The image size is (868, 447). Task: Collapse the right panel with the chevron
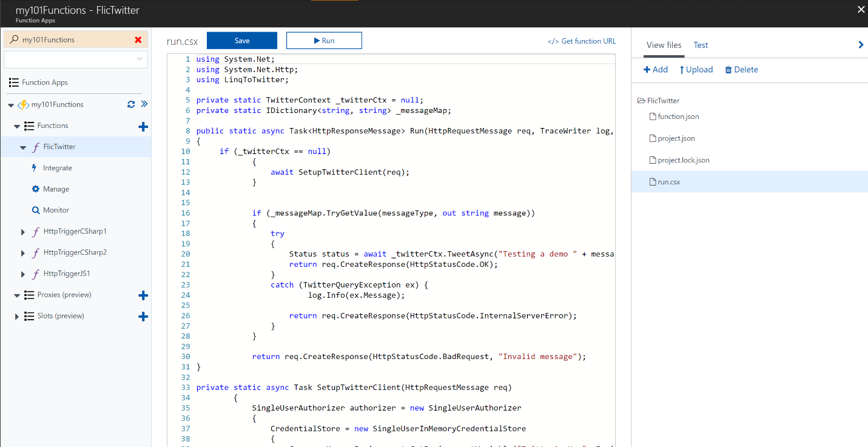(x=861, y=45)
